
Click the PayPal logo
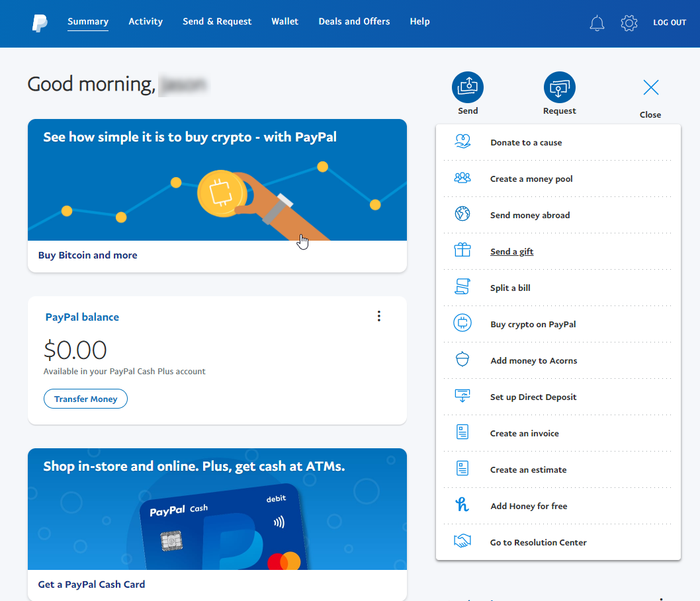pyautogui.click(x=39, y=22)
